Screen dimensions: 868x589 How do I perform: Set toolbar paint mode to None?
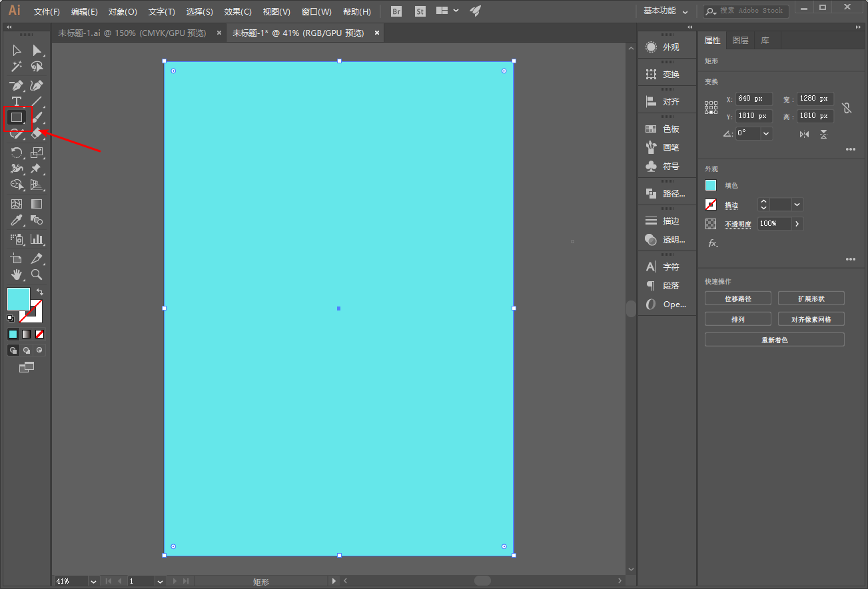coord(40,334)
